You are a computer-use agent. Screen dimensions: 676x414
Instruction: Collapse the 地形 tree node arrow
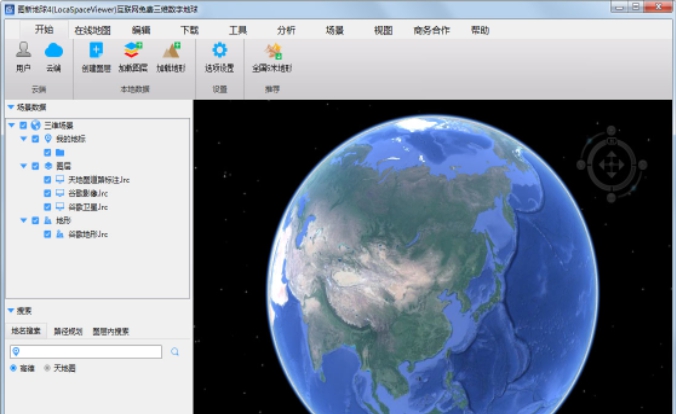[24, 220]
